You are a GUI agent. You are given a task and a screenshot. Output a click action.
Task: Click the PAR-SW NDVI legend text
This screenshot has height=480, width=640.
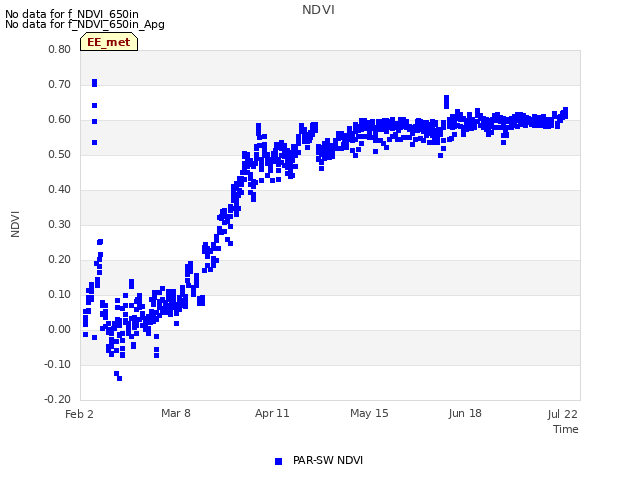coord(328,460)
